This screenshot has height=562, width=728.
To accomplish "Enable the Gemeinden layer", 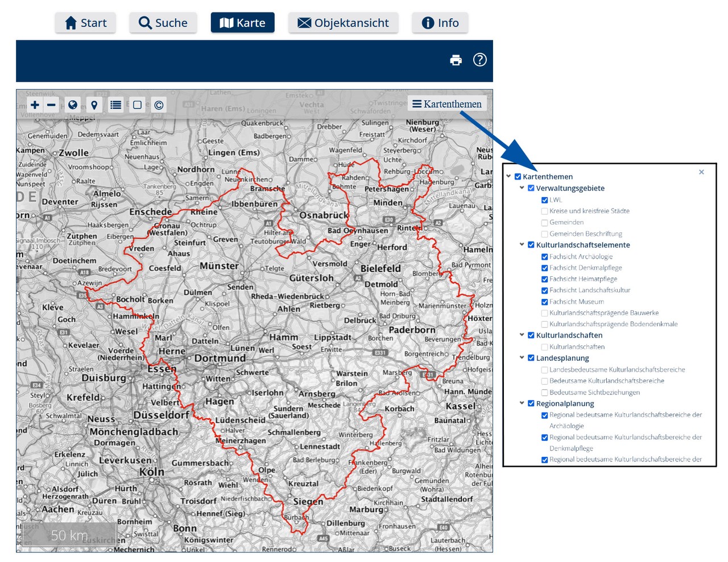I will [544, 223].
